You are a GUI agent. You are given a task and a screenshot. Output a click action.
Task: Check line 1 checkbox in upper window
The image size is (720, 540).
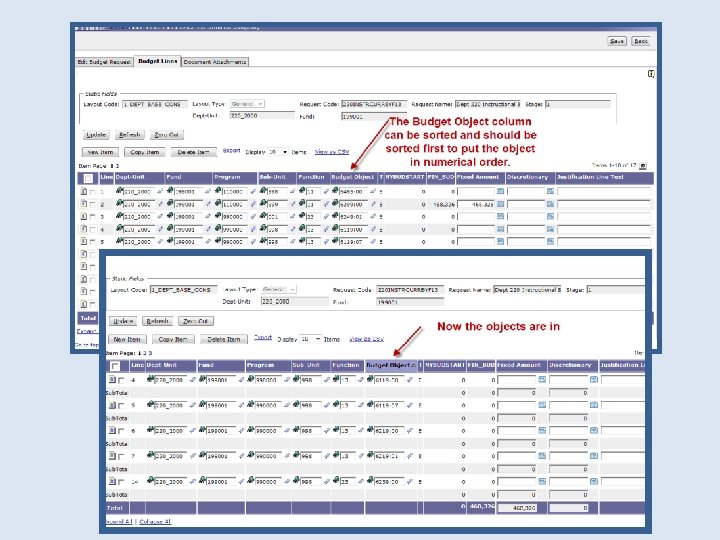pyautogui.click(x=93, y=192)
